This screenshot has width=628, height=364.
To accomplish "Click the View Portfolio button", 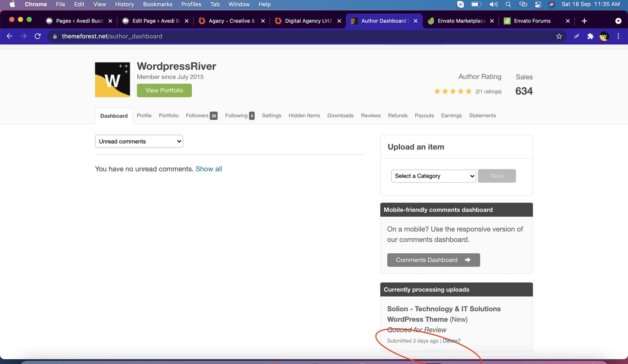I will tap(164, 90).
